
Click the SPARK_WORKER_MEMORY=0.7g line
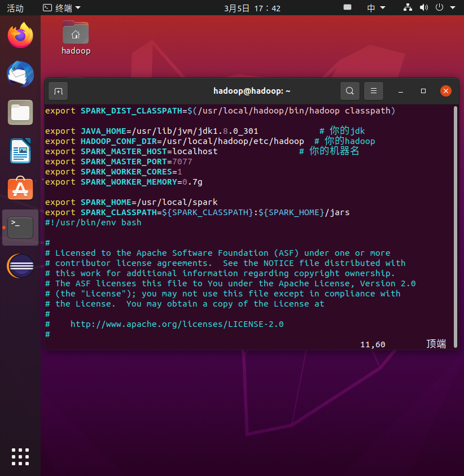click(124, 182)
